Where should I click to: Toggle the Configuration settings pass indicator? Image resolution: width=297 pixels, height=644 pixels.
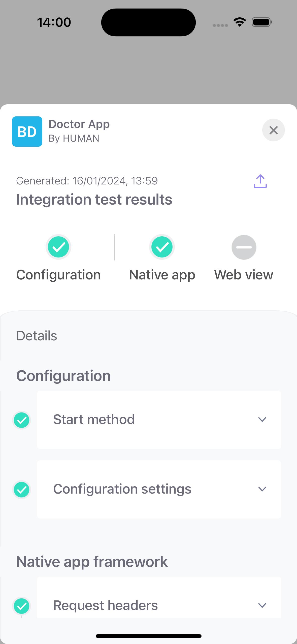[x=21, y=489]
